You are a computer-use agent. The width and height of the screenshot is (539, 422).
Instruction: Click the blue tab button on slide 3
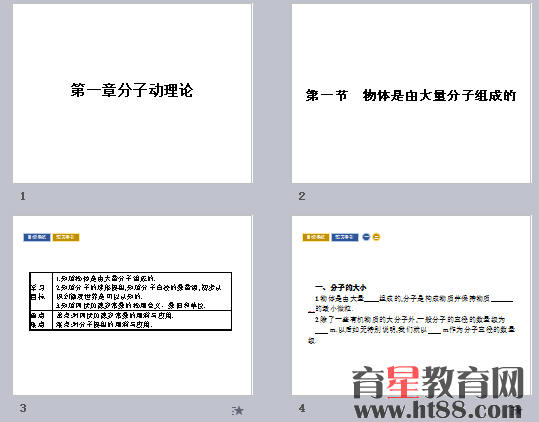tap(37, 237)
